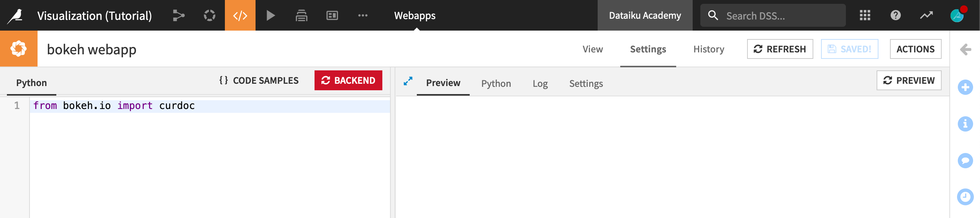The height and width of the screenshot is (218, 980).
Task: Switch to the Log tab
Action: [x=540, y=83]
